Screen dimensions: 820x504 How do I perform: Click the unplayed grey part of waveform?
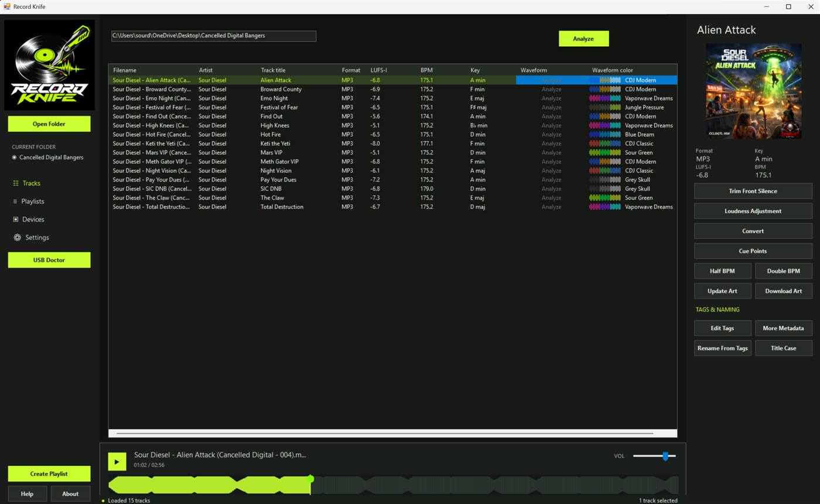pos(494,485)
